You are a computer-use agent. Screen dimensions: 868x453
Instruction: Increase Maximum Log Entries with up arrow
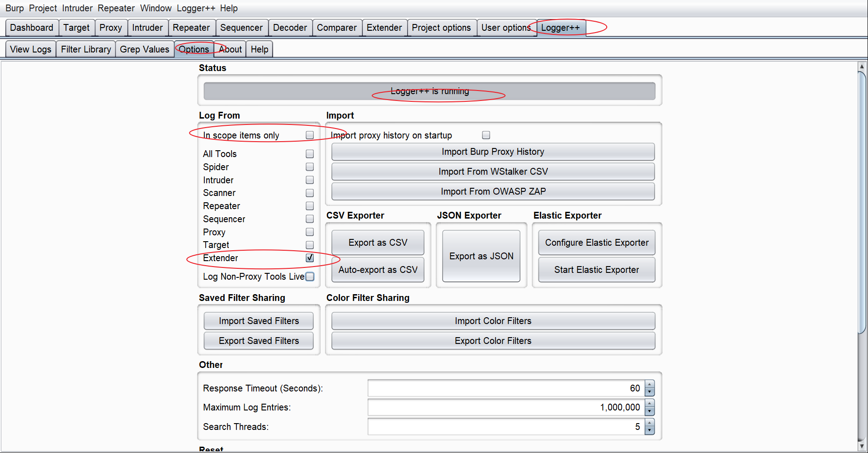[650, 403]
